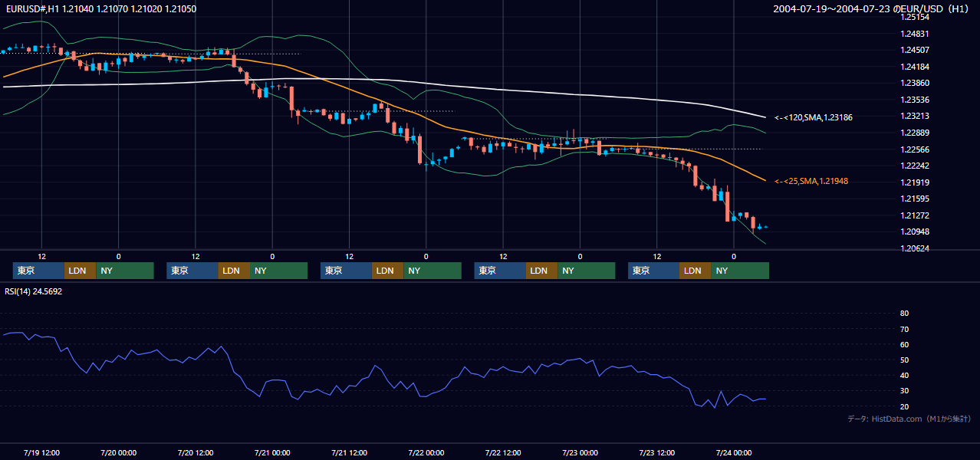
Task: Click the RSI 20 level label
Action: 904,406
